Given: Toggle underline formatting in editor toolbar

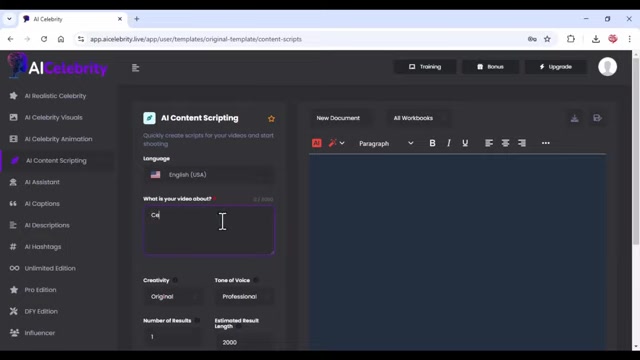Looking at the screenshot, I should coord(465,143).
